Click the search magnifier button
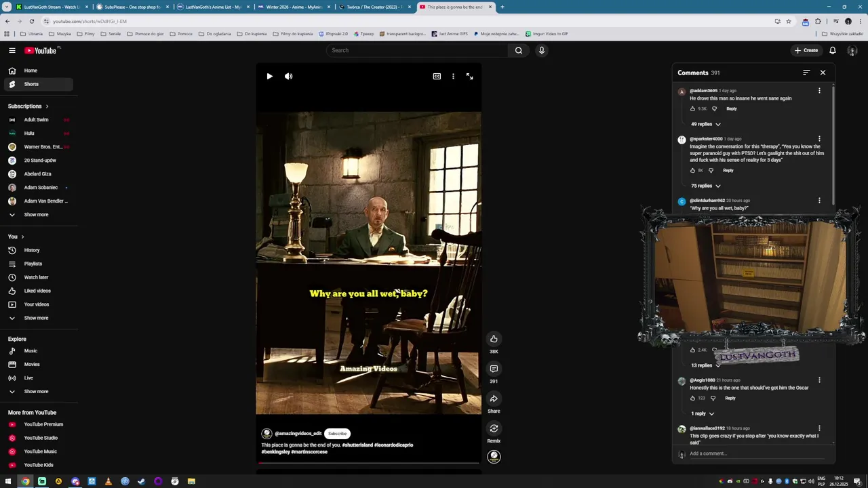Image resolution: width=868 pixels, height=488 pixels. point(519,50)
